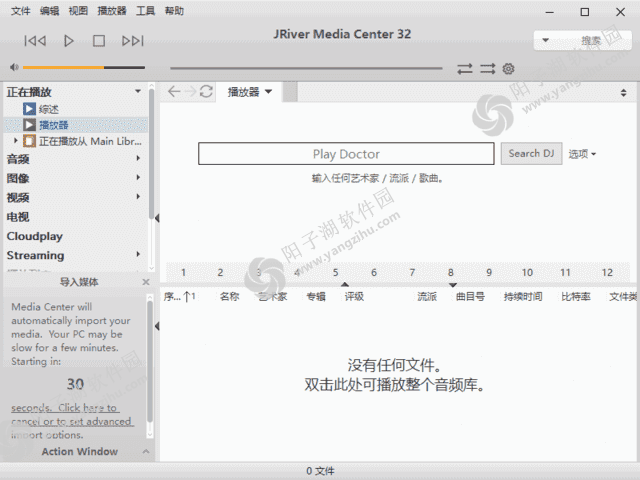Screen dimensions: 640x480
Task: Click the Play Doctor input field
Action: (x=346, y=154)
